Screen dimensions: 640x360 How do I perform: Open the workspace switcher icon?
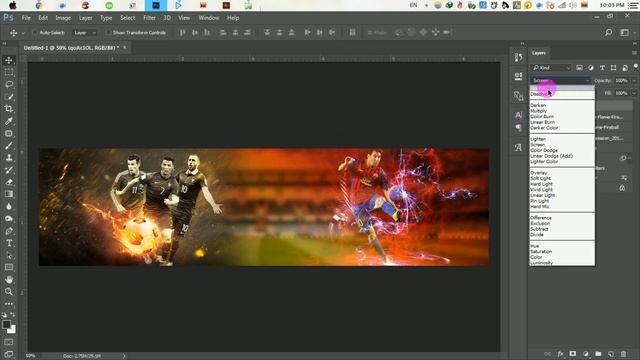[624, 32]
